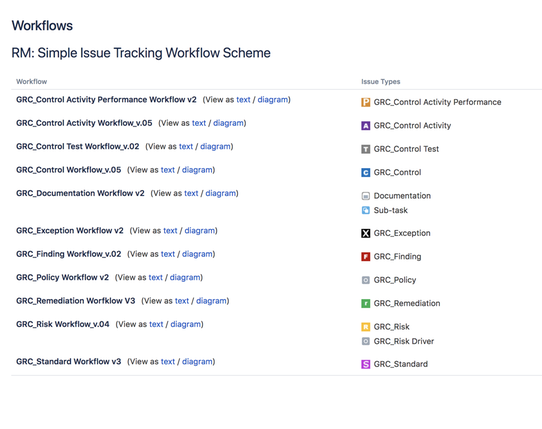
Task: Click the orange GRC_Control Activity Performance icon
Action: [x=365, y=102]
